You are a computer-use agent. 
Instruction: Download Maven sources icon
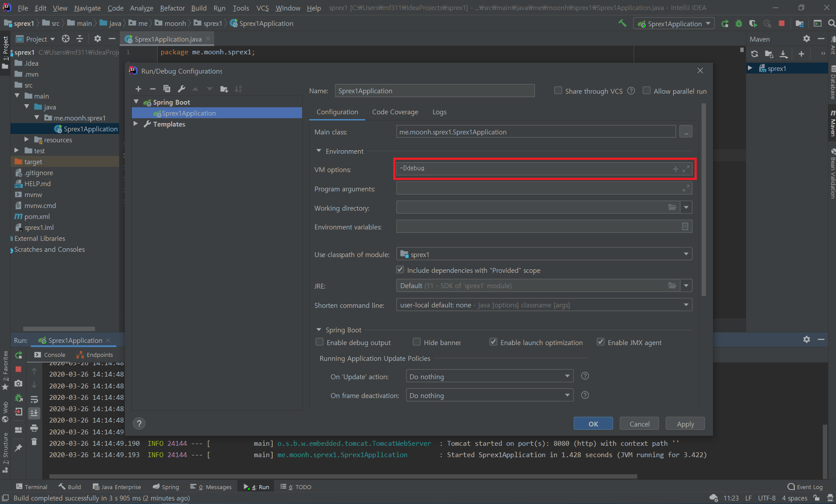783,54
